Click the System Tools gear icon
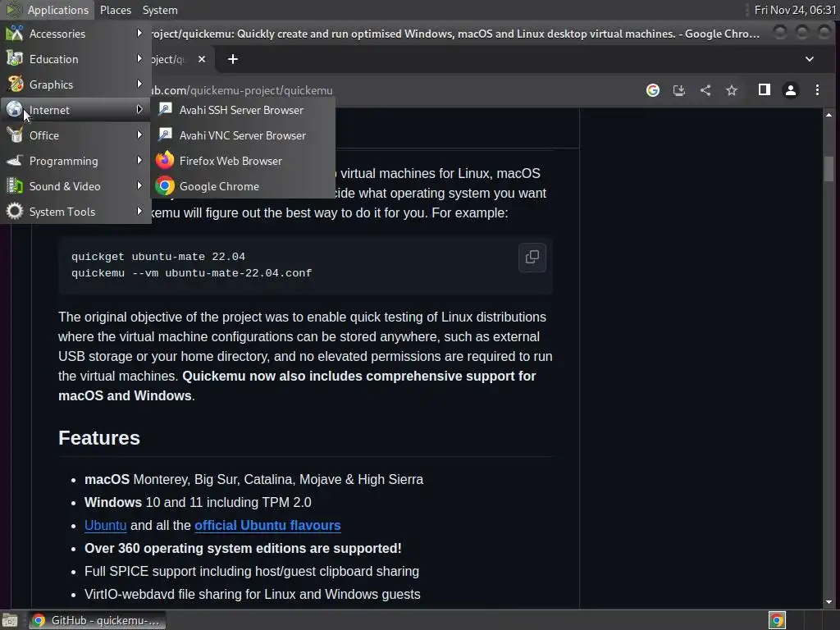This screenshot has width=840, height=630. coord(15,211)
